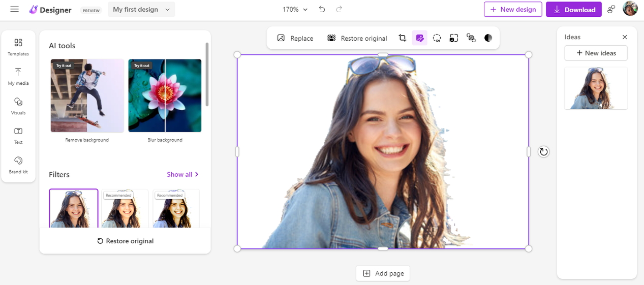Select the design idea thumbnail in Ideas
The width and height of the screenshot is (644, 285).
pos(596,88)
